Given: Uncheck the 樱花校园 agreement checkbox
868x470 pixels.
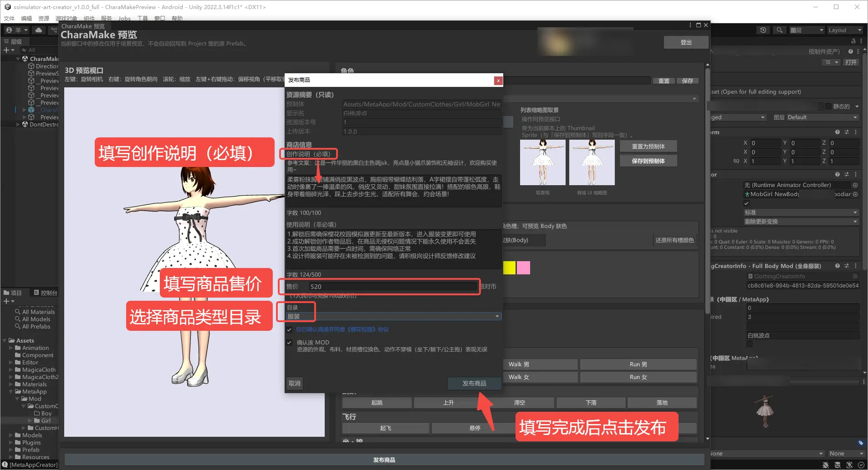Looking at the screenshot, I should (x=289, y=329).
